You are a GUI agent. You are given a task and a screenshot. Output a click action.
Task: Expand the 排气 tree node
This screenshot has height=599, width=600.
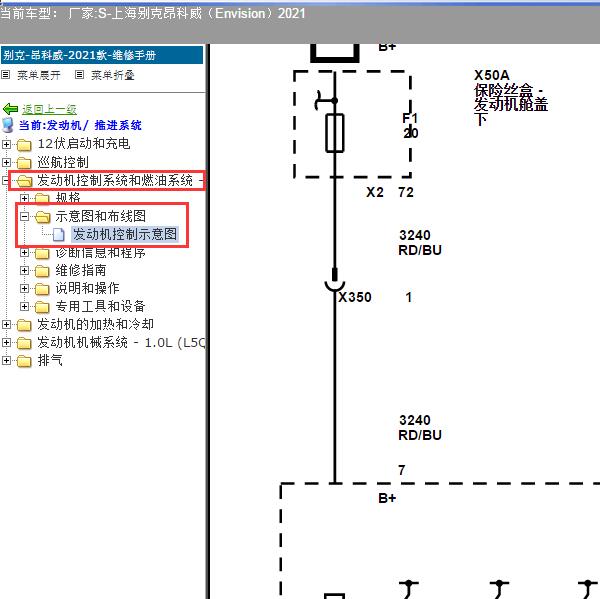click(x=6, y=361)
